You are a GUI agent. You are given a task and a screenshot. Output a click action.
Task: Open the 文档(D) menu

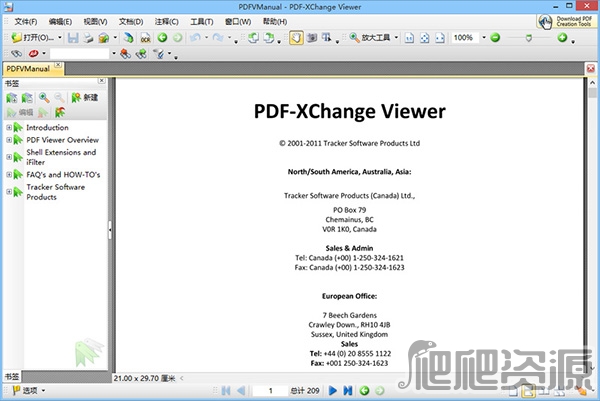(x=131, y=22)
